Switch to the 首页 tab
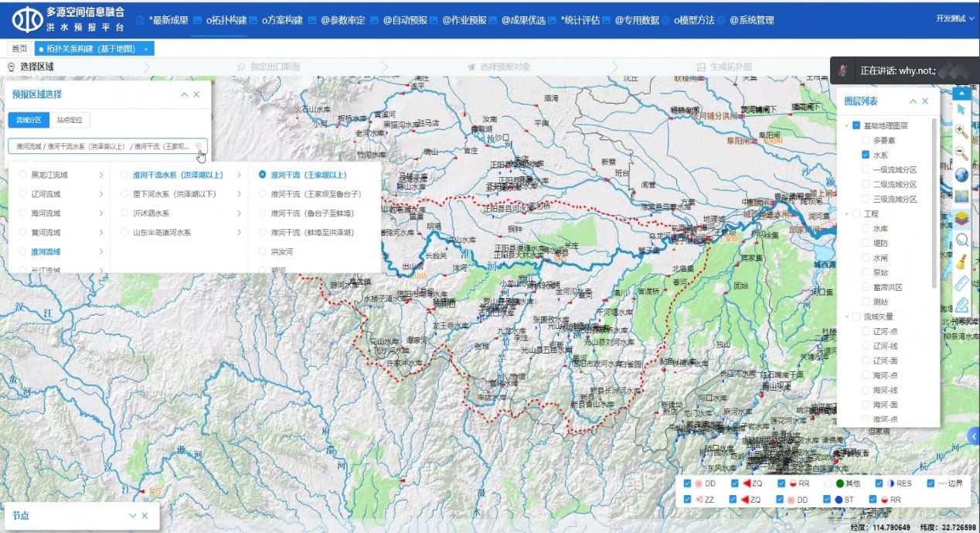The image size is (980, 533). tap(19, 49)
